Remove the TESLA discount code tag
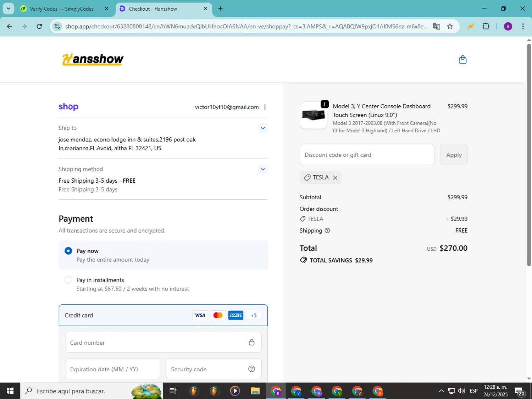The height and width of the screenshot is (399, 532). [335, 178]
